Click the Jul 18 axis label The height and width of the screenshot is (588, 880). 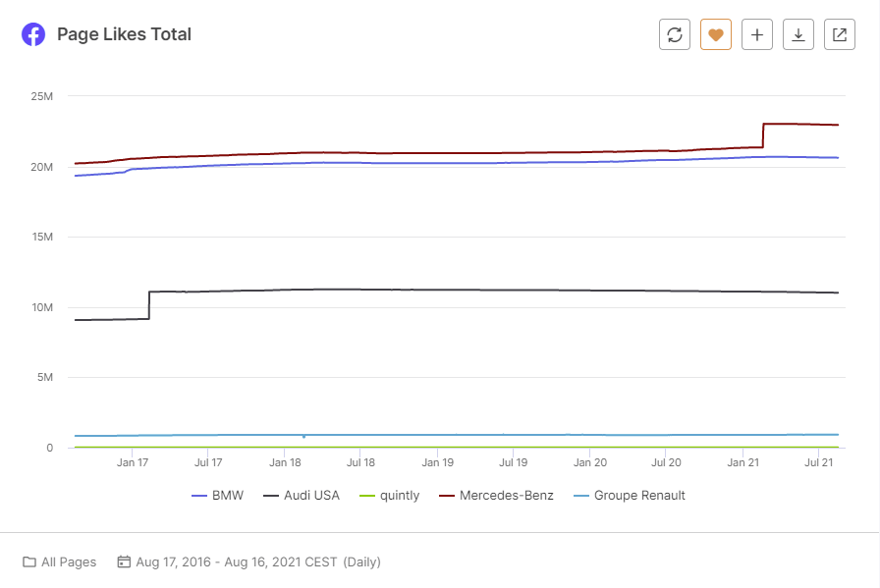[x=360, y=462]
